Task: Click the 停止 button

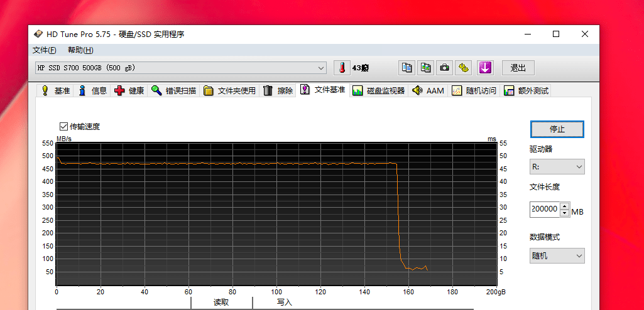Action: 557,129
